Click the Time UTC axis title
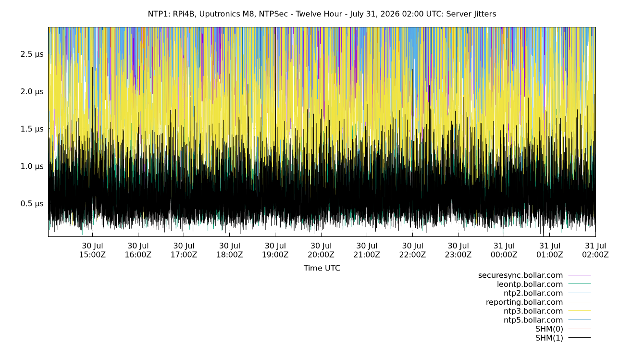The width and height of the screenshot is (644, 346). (x=322, y=268)
